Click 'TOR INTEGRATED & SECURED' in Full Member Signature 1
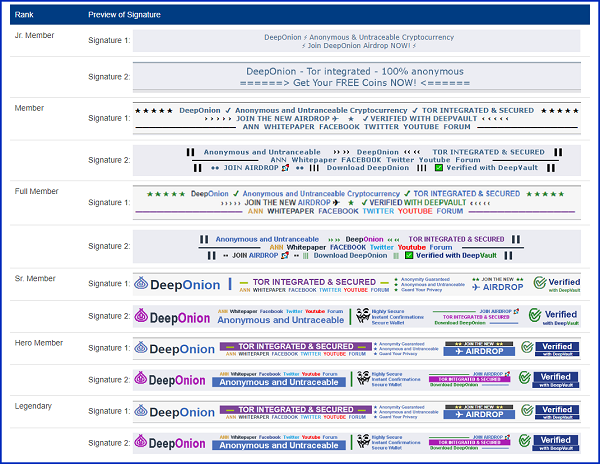The width and height of the screenshot is (600, 464). pyautogui.click(x=466, y=194)
